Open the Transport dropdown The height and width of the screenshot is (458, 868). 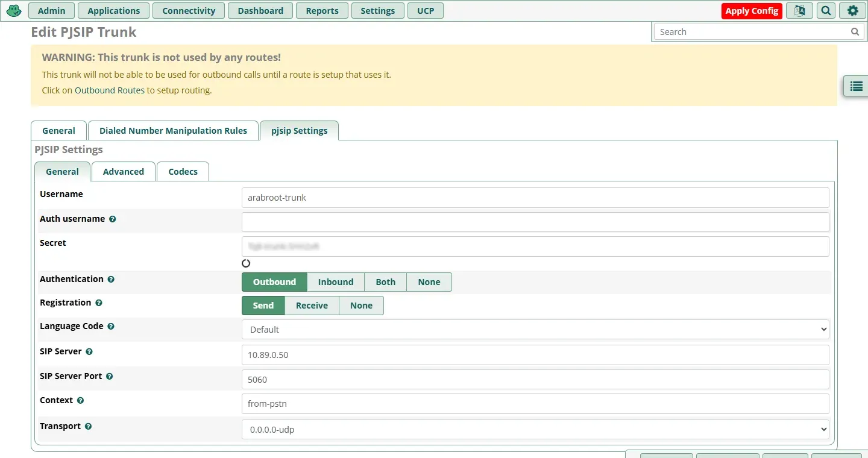point(535,430)
